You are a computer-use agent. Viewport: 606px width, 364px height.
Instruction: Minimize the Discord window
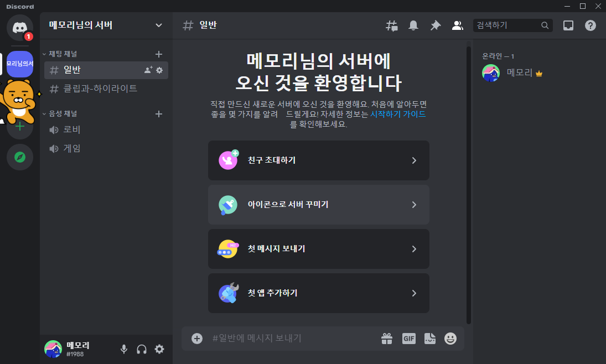coord(567,6)
